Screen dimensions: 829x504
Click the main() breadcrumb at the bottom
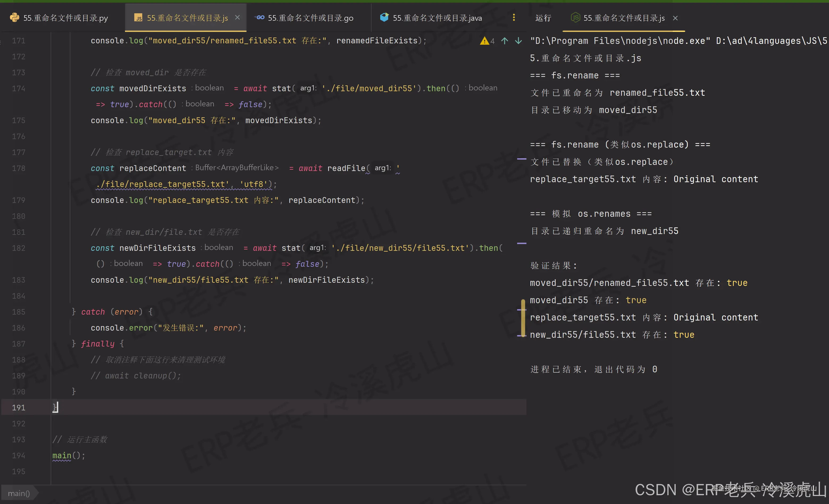19,493
